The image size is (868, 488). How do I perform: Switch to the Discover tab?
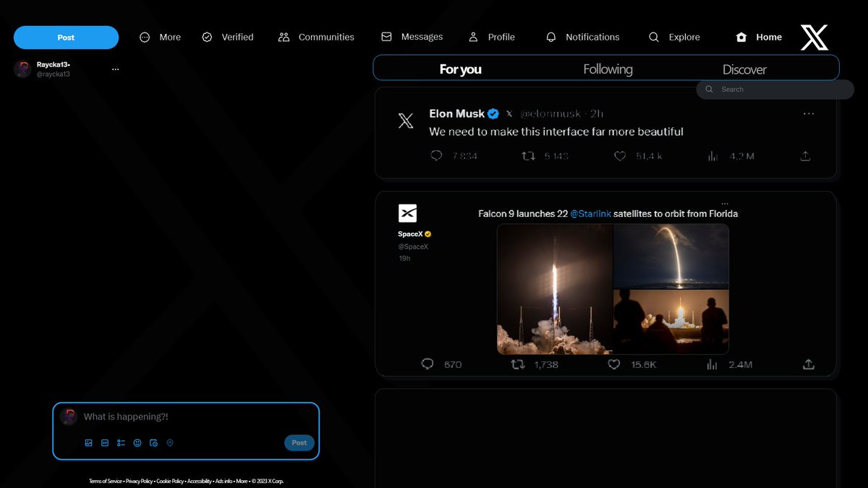pyautogui.click(x=744, y=69)
